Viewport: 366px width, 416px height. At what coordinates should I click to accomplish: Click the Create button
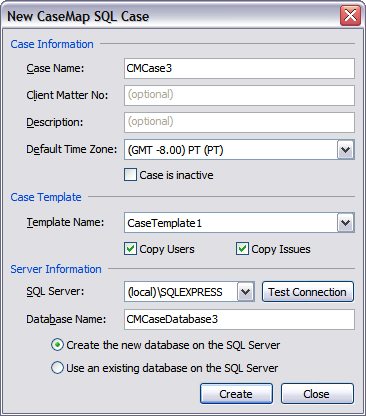(236, 394)
